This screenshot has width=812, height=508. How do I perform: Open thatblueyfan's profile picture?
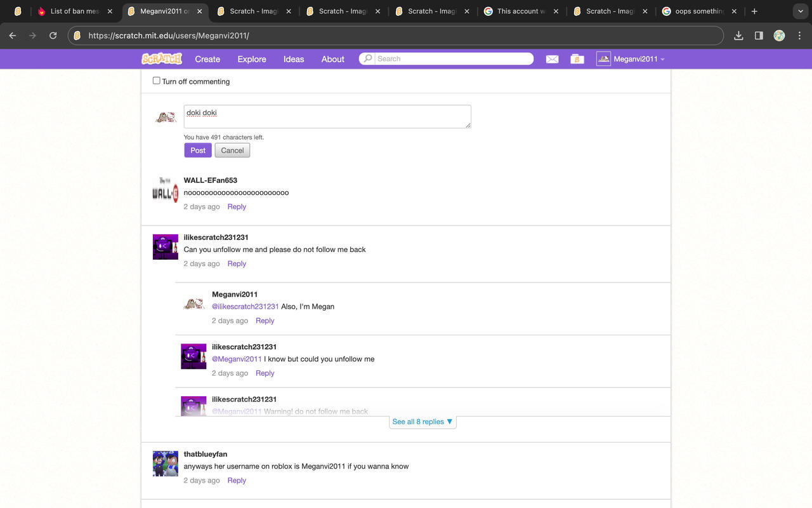click(x=165, y=464)
